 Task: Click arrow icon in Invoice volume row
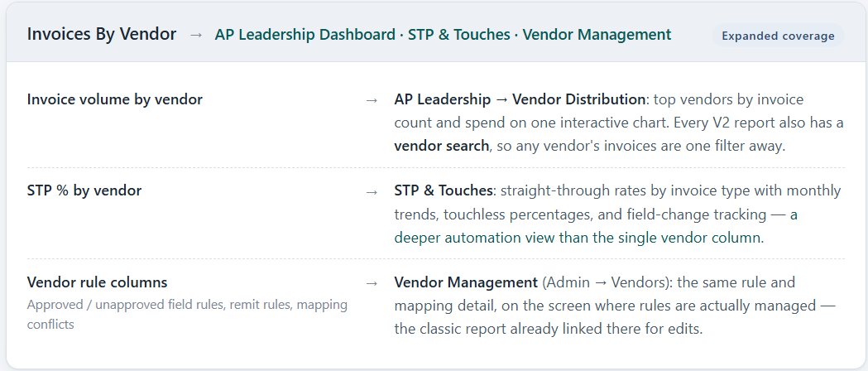tap(372, 100)
